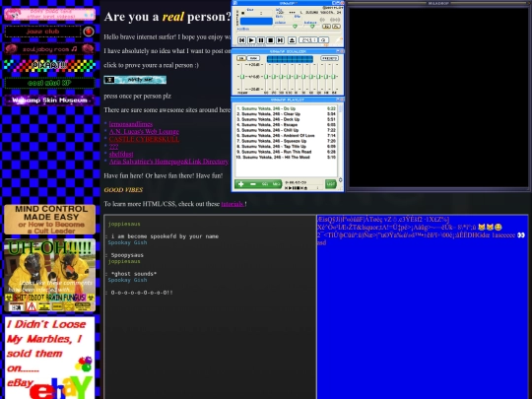Open the playlist Remove (−) menu

click(253, 184)
